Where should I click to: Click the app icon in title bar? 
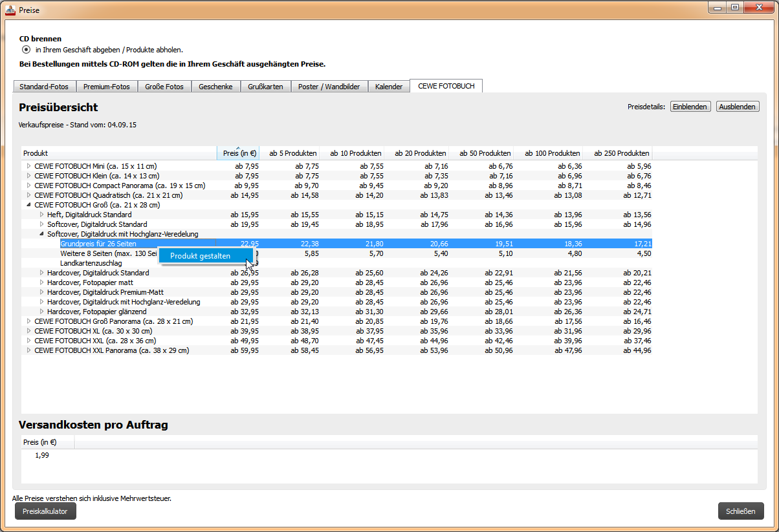(10, 10)
